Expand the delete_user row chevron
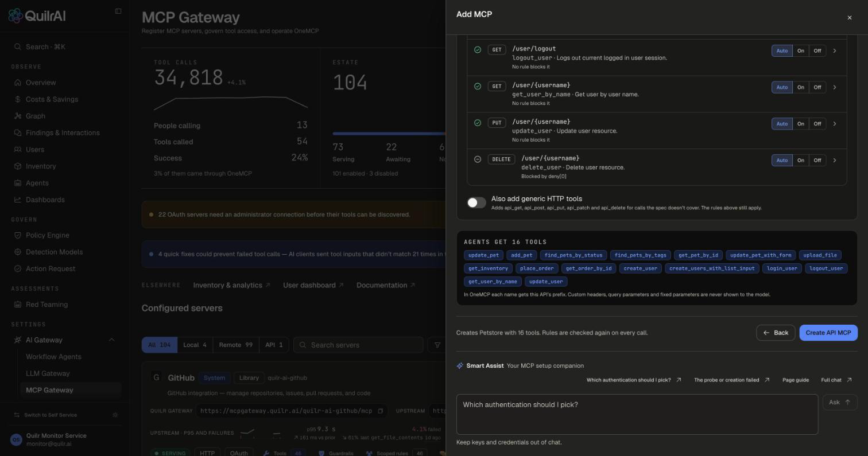The width and height of the screenshot is (868, 456). coord(835,160)
